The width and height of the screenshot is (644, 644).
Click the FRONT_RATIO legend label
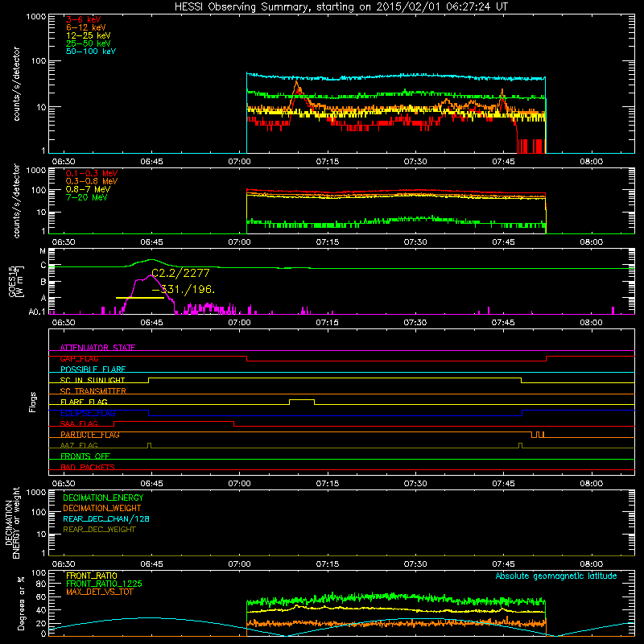92,576
